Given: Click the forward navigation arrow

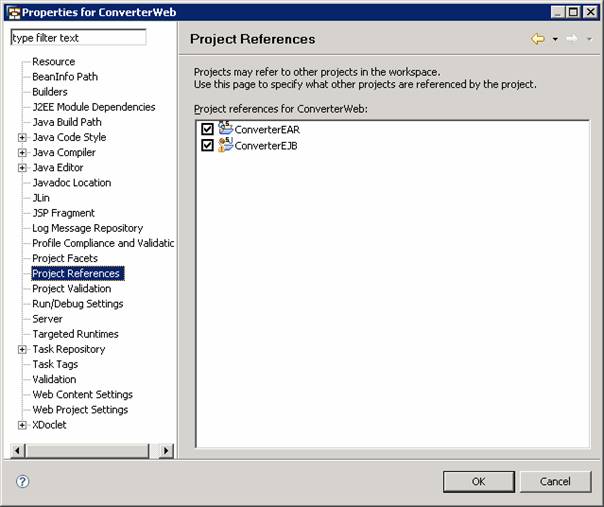Looking at the screenshot, I should 571,39.
